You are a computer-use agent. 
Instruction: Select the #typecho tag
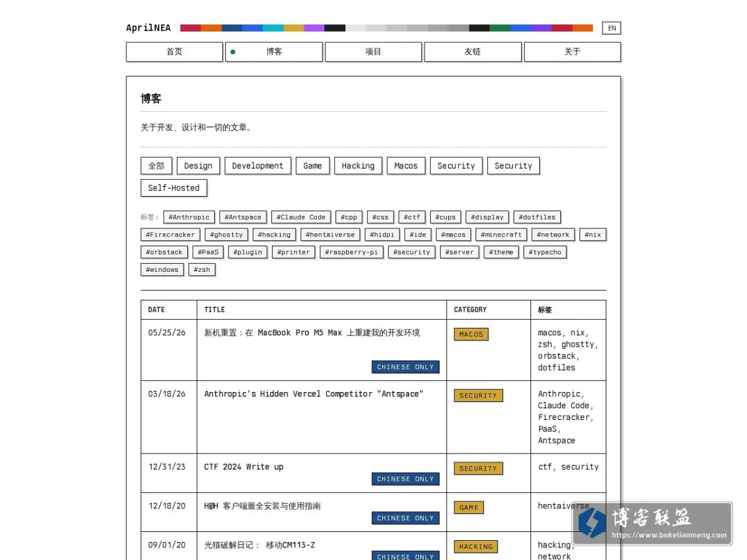pos(545,252)
